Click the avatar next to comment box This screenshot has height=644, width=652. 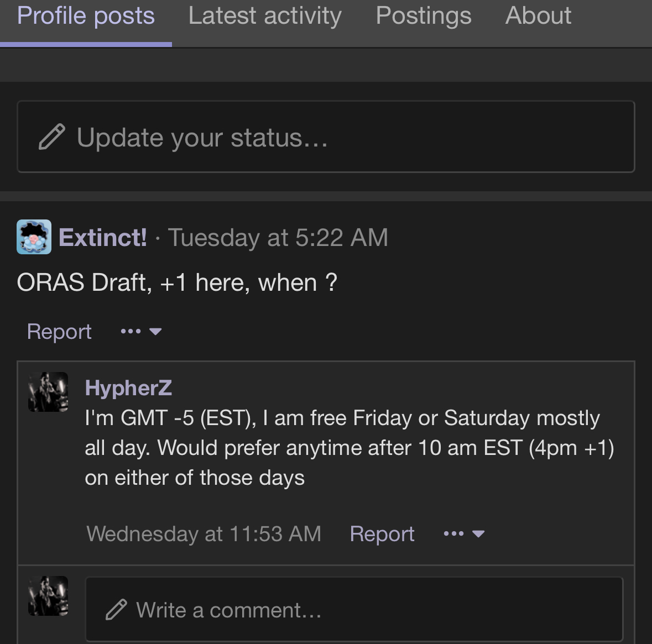[x=48, y=596]
